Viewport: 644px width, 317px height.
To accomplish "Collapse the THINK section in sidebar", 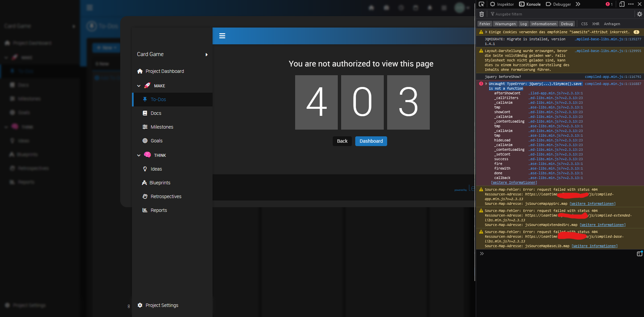I will (x=139, y=155).
